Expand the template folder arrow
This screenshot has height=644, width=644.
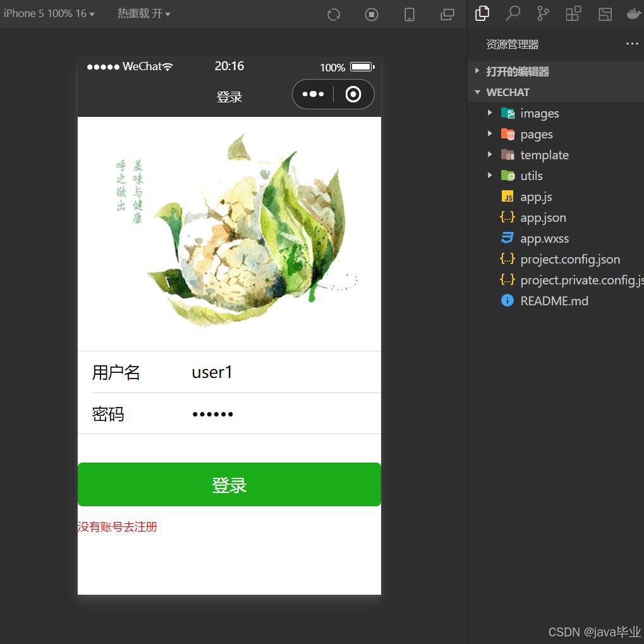click(x=490, y=154)
